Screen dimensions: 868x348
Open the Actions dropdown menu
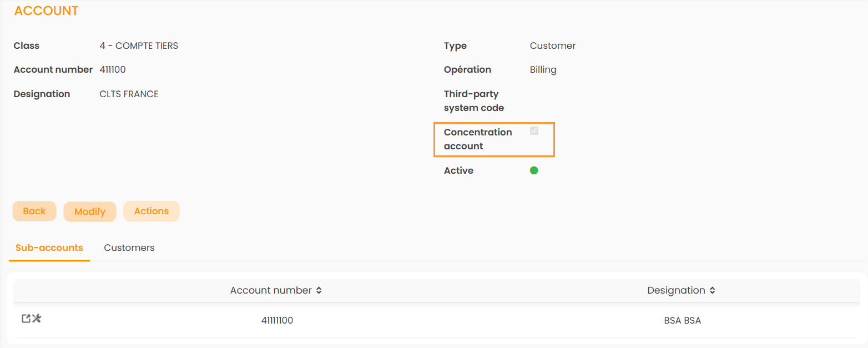click(x=151, y=211)
